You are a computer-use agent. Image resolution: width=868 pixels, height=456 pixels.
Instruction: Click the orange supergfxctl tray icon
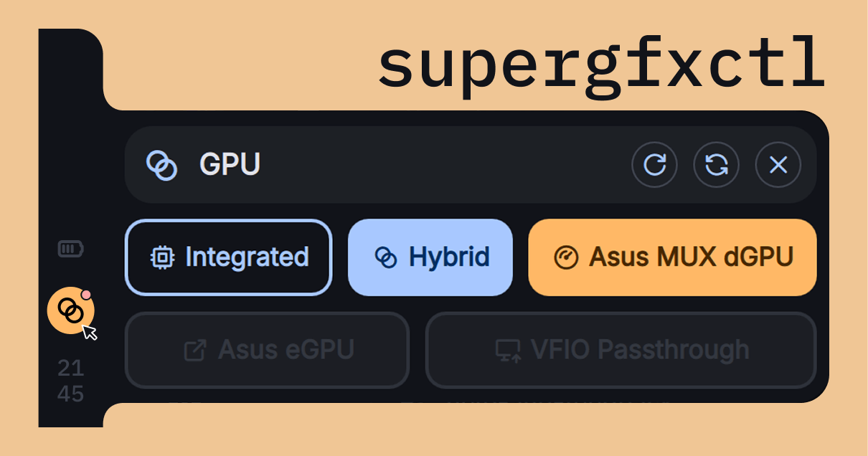(70, 311)
